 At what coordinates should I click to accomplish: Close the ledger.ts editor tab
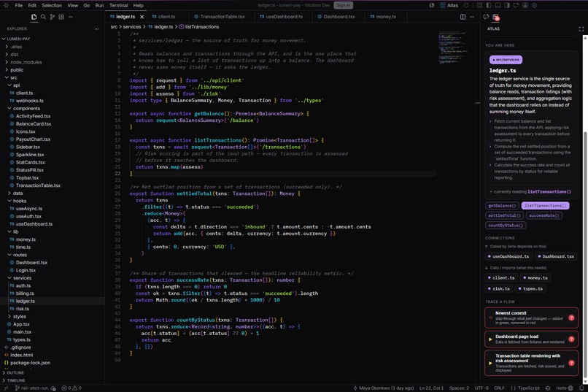142,17
